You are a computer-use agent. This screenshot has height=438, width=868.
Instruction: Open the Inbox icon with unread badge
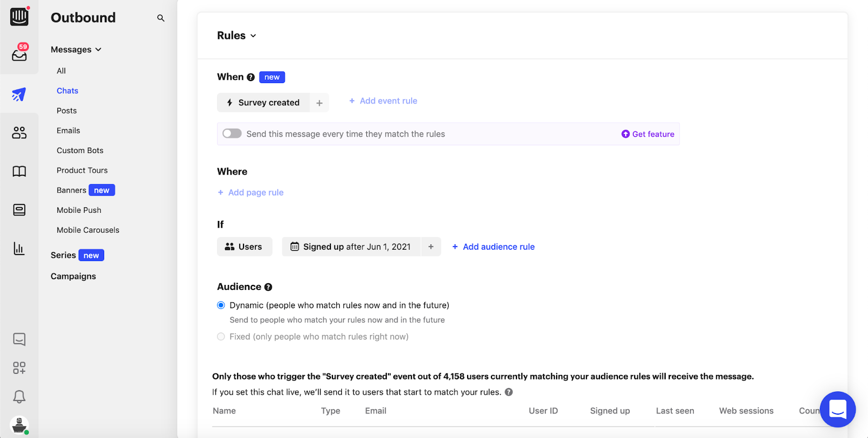click(x=20, y=54)
